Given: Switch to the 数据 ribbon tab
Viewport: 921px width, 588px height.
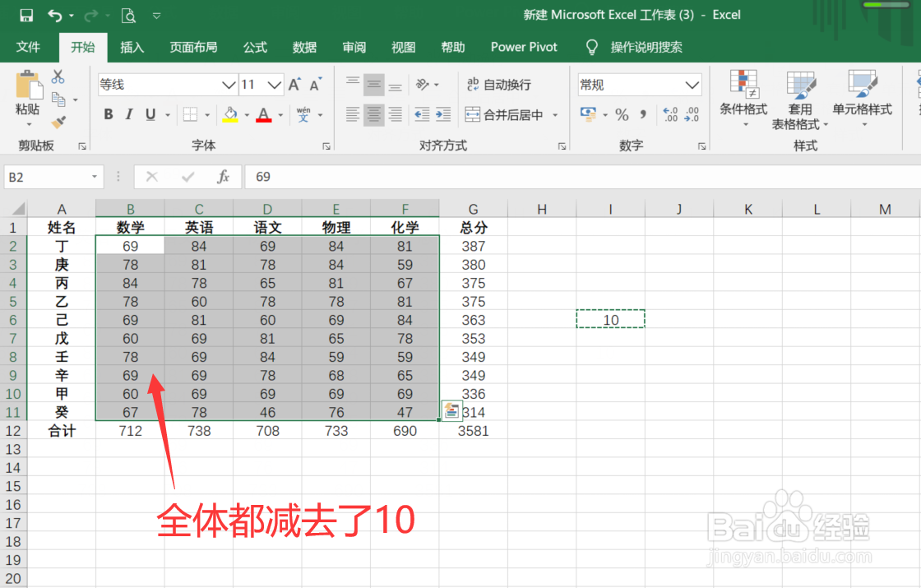Looking at the screenshot, I should click(304, 47).
